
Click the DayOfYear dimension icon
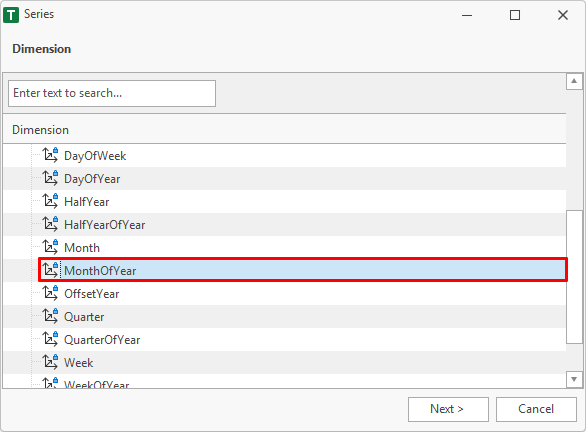50,178
